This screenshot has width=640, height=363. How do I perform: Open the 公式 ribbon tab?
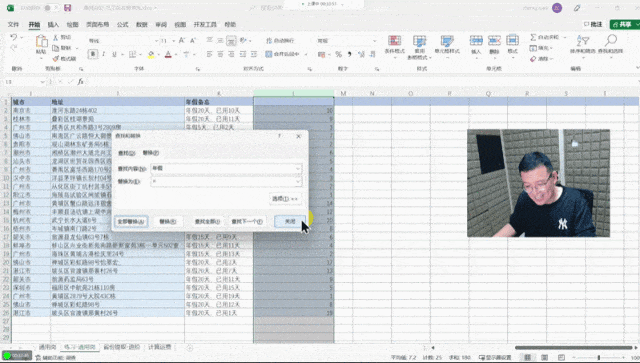[x=122, y=24]
